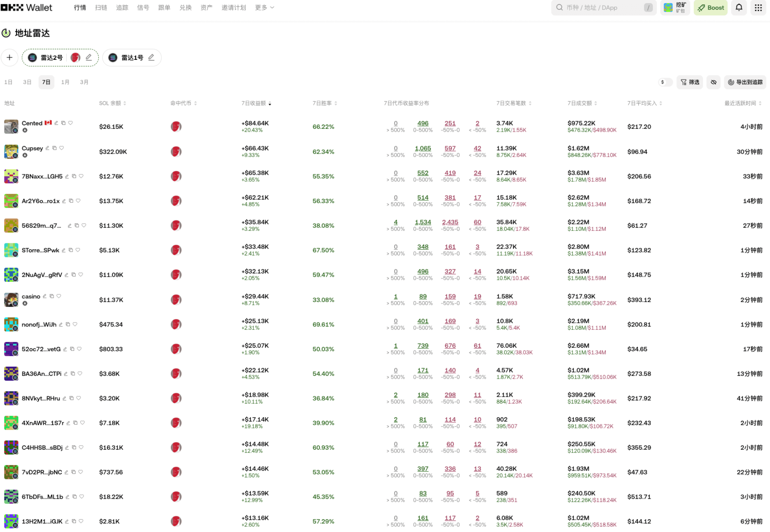Toggle the dollar currency switch
The width and height of the screenshot is (770, 532).
(x=665, y=82)
